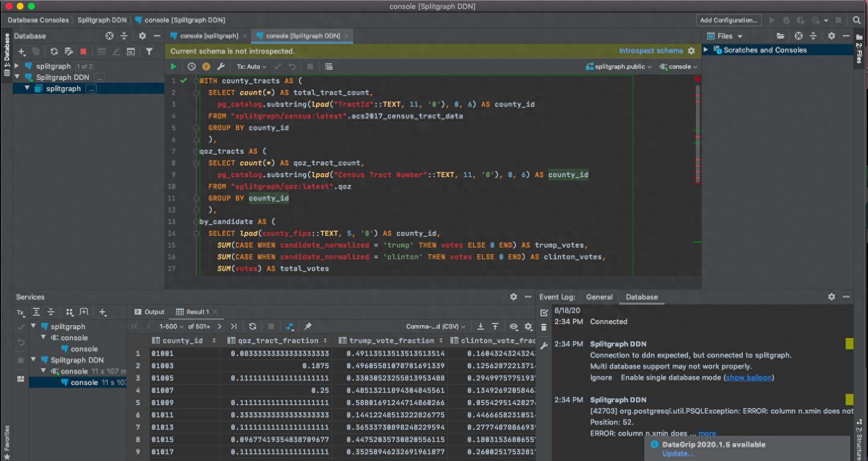This screenshot has width=868, height=461.
Task: Open query history clock icon in editor toolbar
Action: pos(192,66)
